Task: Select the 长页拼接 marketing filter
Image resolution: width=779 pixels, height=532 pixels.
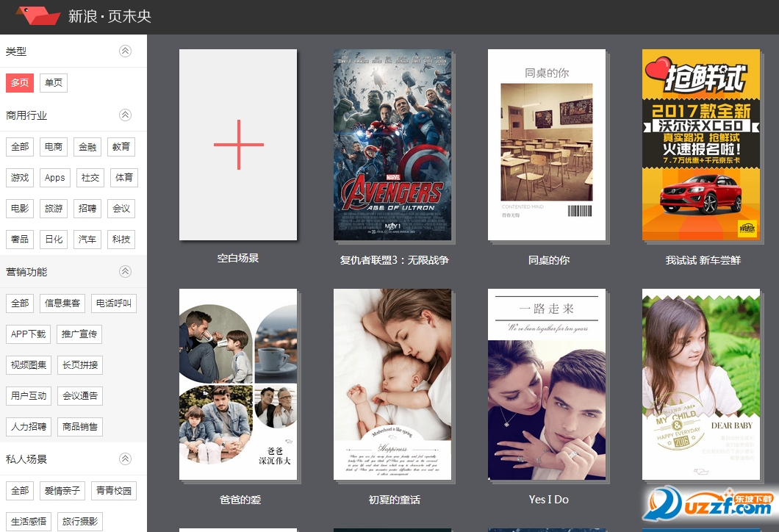Action: pos(81,365)
